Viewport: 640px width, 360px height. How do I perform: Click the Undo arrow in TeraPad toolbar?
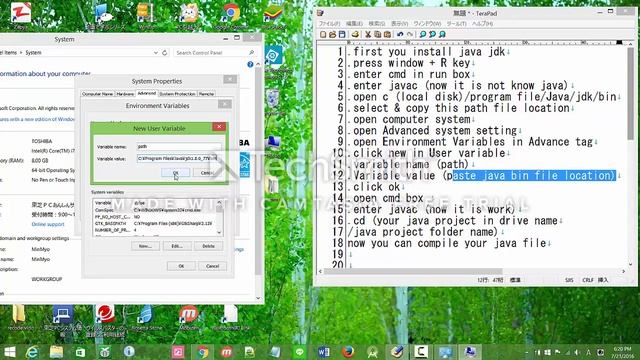pos(400,35)
